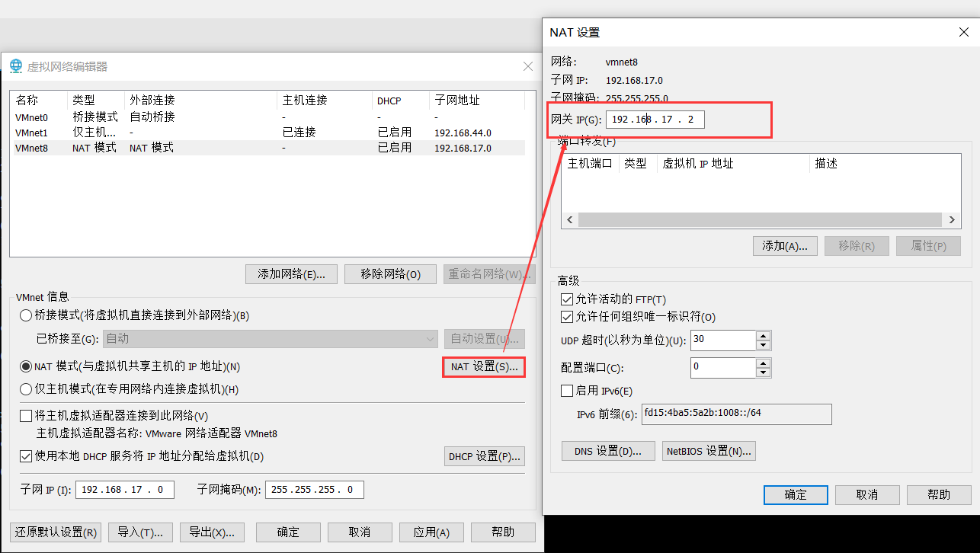Close the NAT Settings dialog
Viewport: 980px width, 553px height.
tap(963, 32)
